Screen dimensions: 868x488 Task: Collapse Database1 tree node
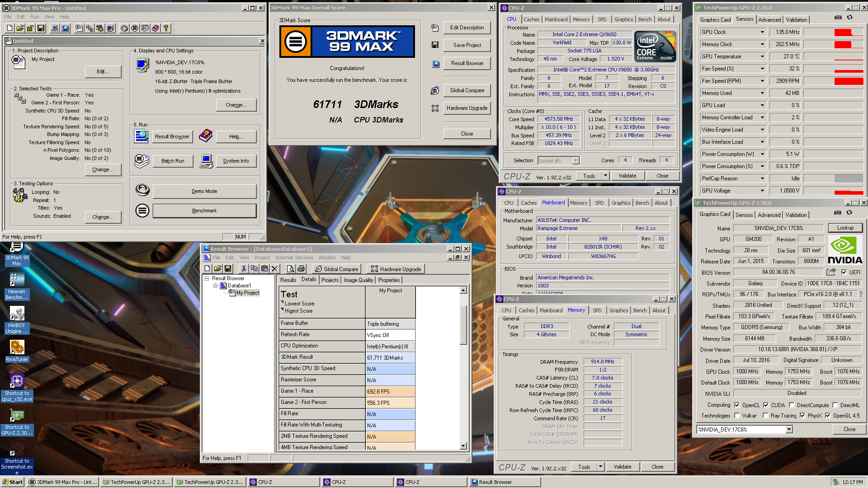click(216, 286)
